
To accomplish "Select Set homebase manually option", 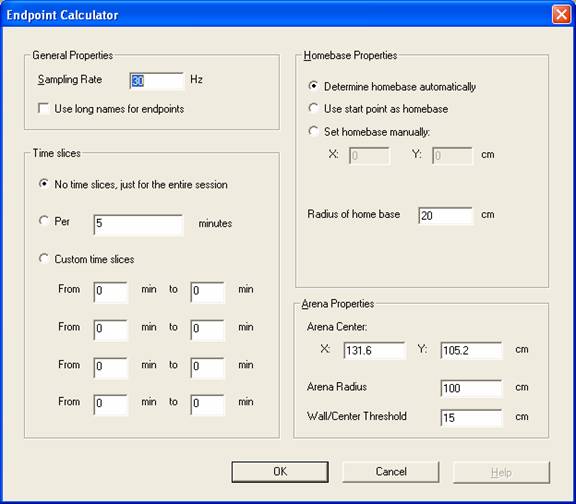I will (x=313, y=131).
